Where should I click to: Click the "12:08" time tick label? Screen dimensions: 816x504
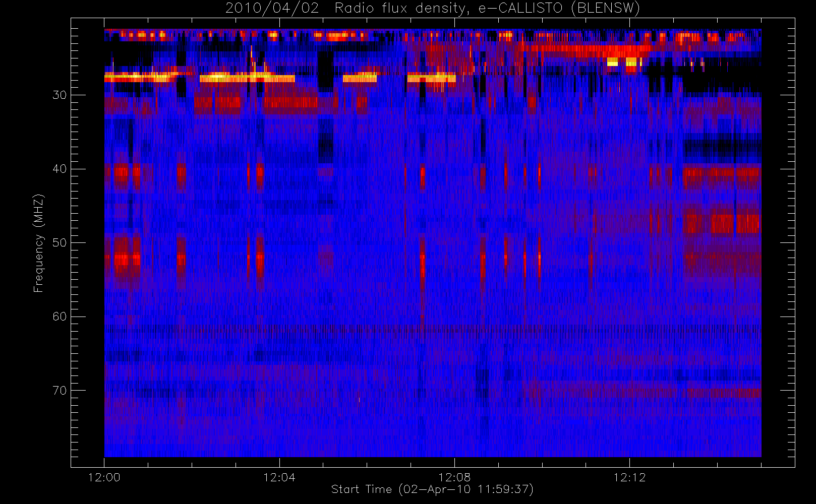coord(454,477)
